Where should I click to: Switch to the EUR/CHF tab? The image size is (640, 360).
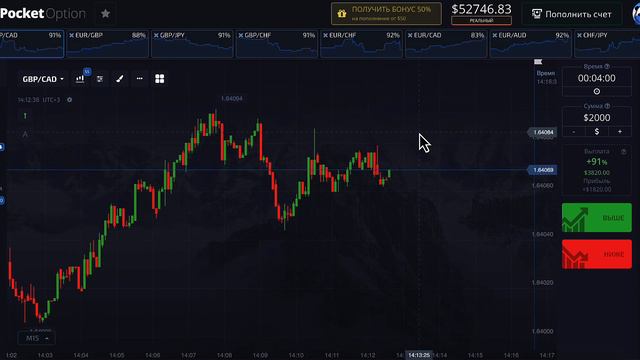362,43
